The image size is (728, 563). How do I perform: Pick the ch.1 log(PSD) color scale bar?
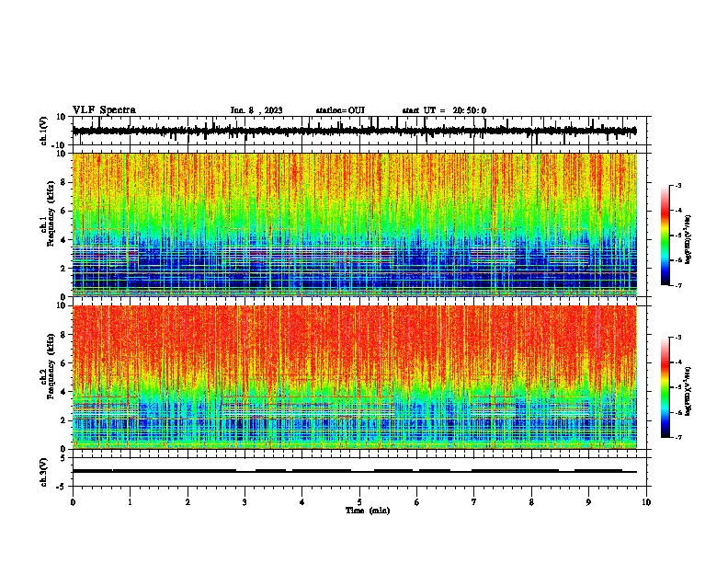pyautogui.click(x=665, y=236)
